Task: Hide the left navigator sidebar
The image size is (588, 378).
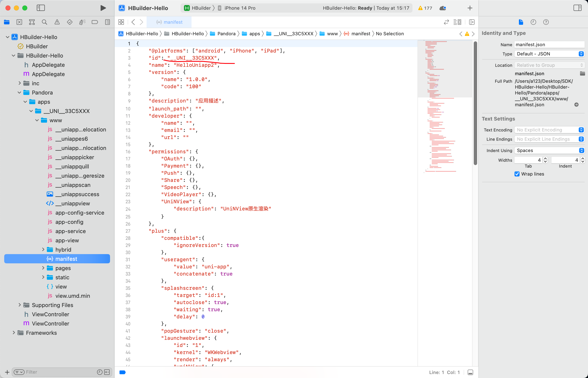Action: click(41, 8)
